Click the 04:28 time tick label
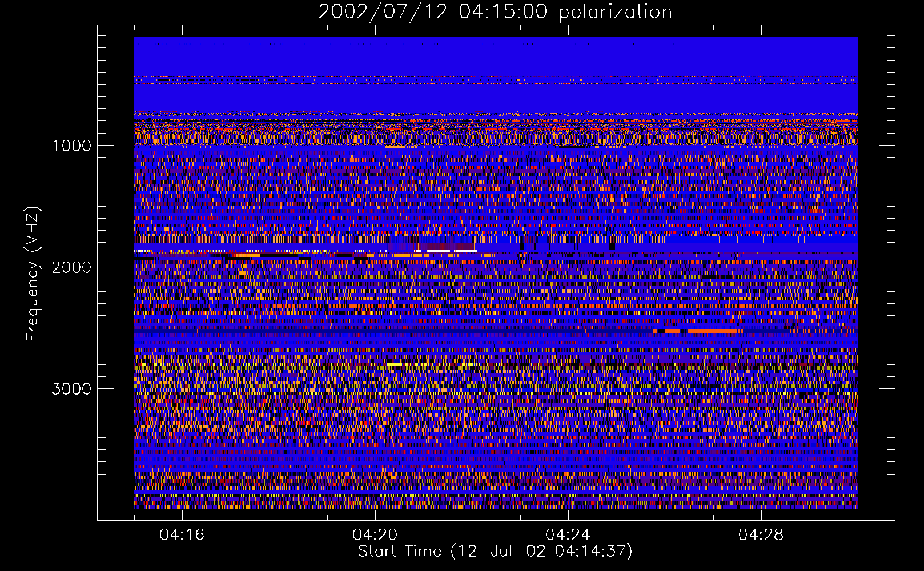924x571 pixels. [x=761, y=534]
